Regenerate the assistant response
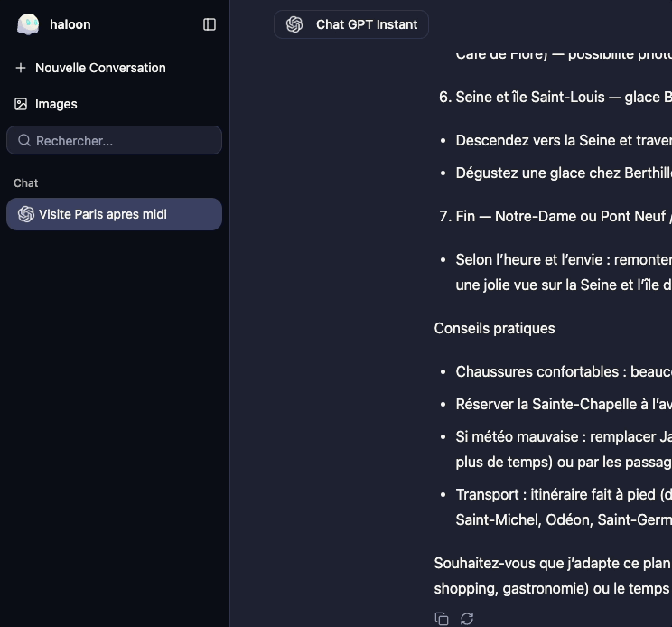 click(467, 619)
